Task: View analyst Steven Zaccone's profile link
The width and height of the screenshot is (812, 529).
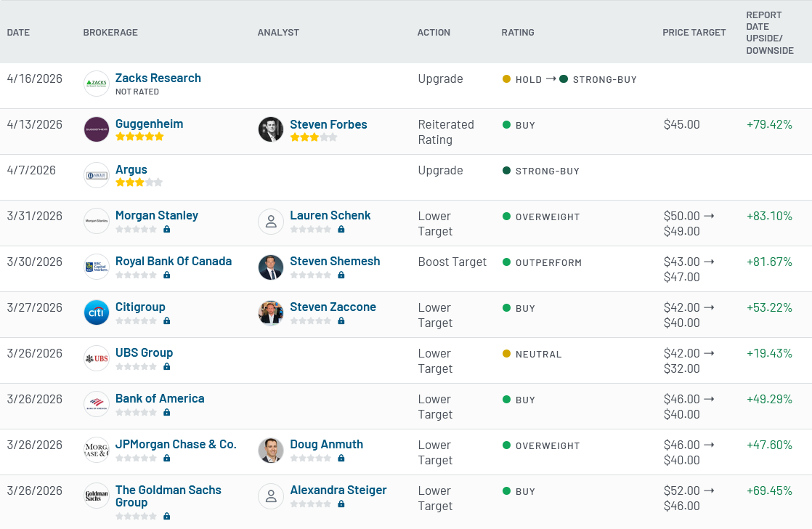Action: coord(333,307)
